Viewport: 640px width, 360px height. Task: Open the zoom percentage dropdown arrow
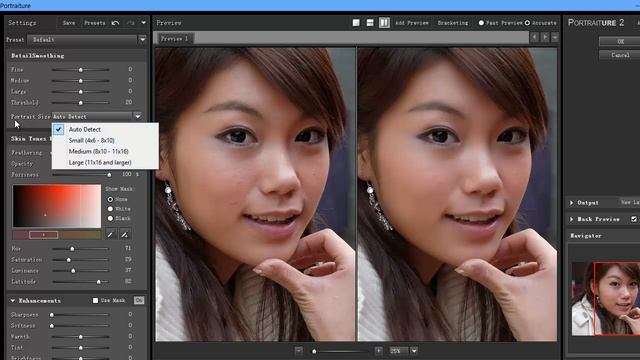click(x=414, y=351)
